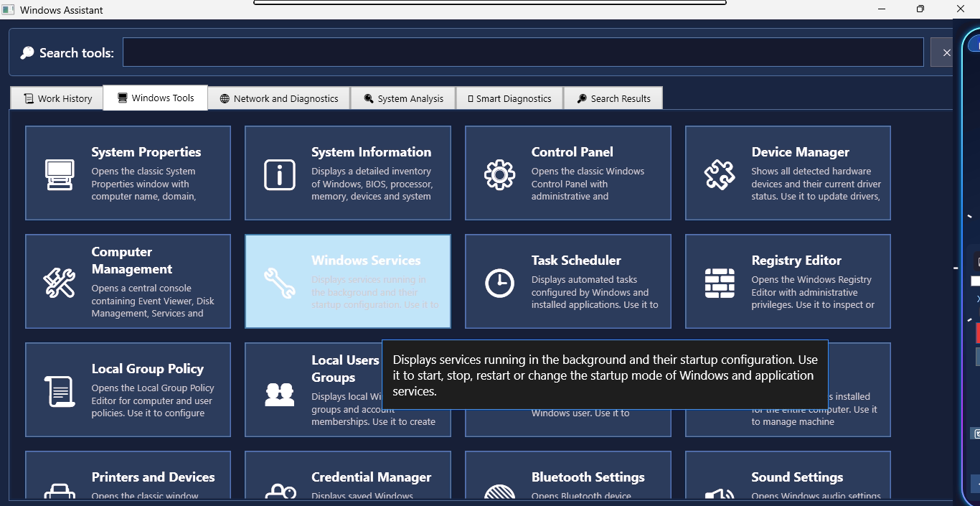Click the search magnifier icon beside Search tools
The height and width of the screenshot is (506, 980).
[27, 53]
